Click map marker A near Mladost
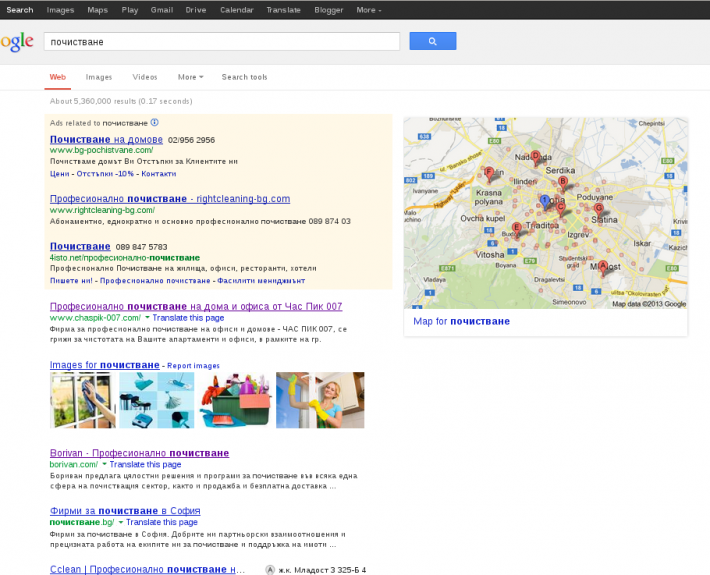This screenshot has width=710, height=575. (603, 267)
